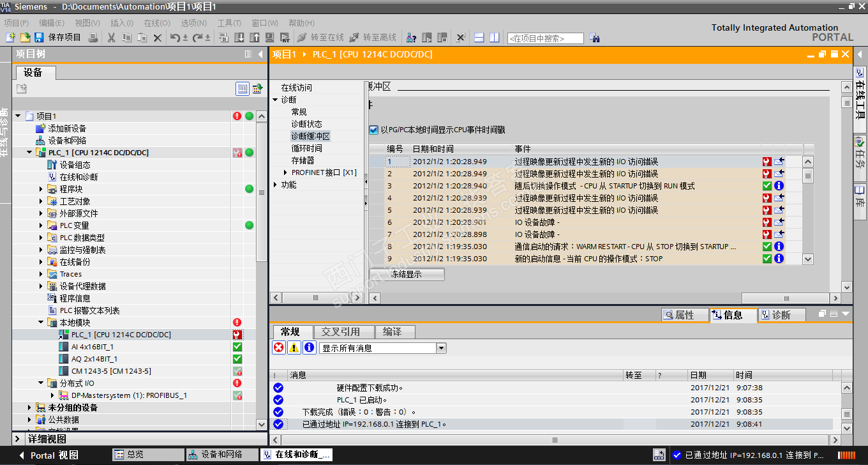Click the 转至离线 button
The image size is (868, 465).
click(373, 38)
